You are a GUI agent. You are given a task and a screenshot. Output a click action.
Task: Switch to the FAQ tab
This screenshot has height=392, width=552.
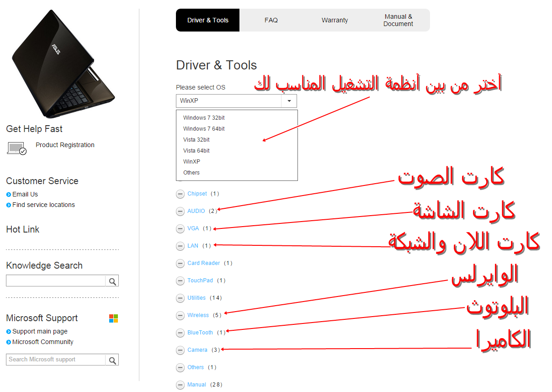(x=271, y=20)
